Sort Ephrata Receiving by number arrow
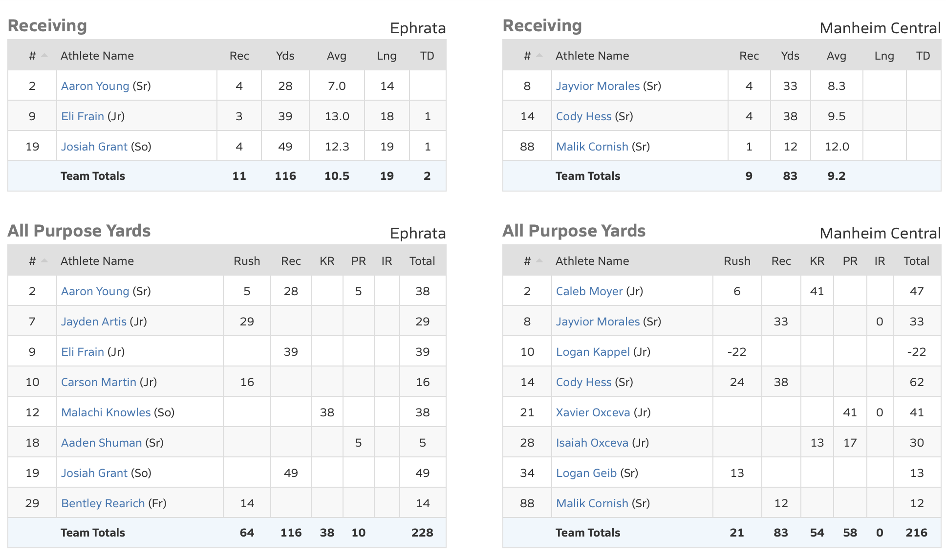Viewport: 946px width, 560px height. [x=44, y=55]
